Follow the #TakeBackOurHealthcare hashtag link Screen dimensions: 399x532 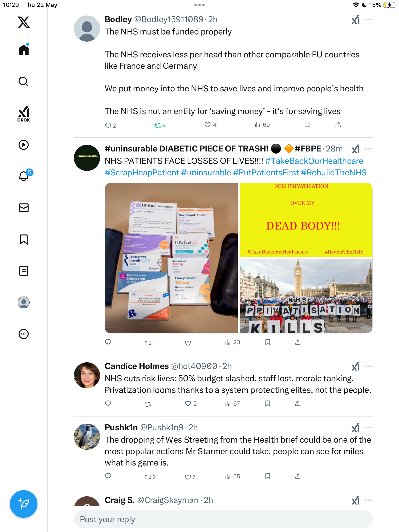(x=314, y=161)
